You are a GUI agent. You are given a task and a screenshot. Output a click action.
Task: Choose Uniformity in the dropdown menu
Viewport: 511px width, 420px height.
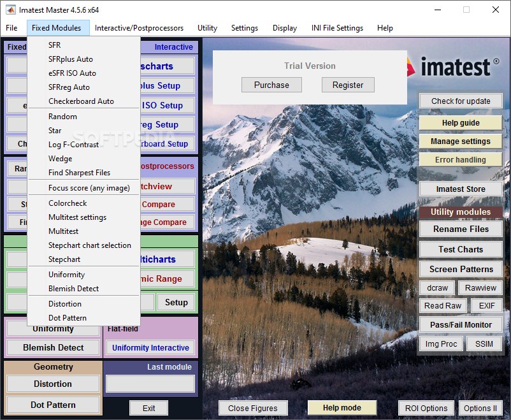[x=84, y=275]
